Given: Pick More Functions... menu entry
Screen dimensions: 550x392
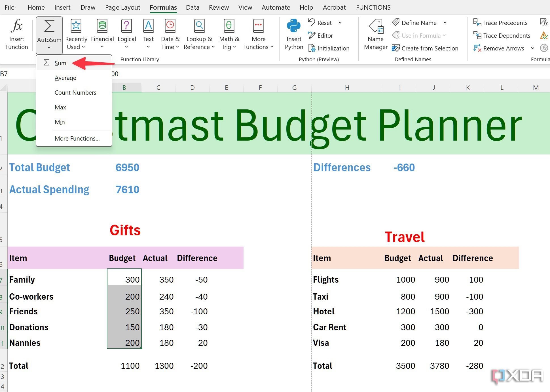Looking at the screenshot, I should tap(77, 138).
